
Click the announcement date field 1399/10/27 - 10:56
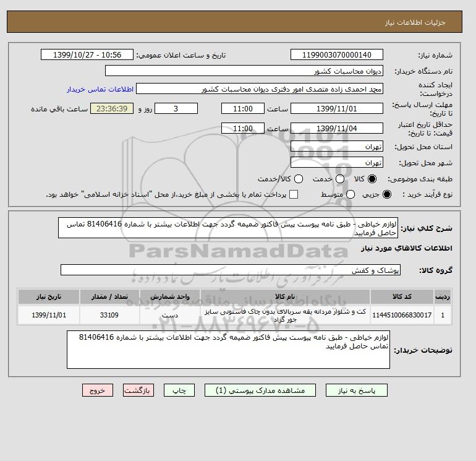pyautogui.click(x=87, y=54)
